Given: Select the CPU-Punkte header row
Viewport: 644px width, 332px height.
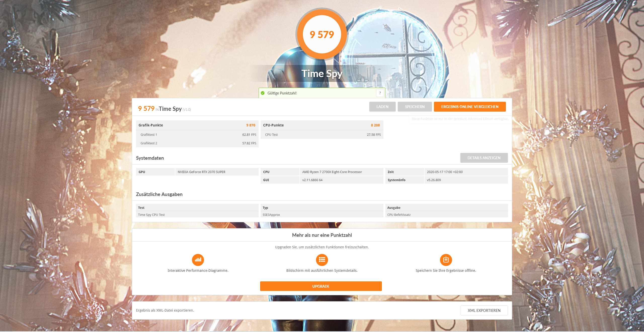Looking at the screenshot, I should click(321, 125).
